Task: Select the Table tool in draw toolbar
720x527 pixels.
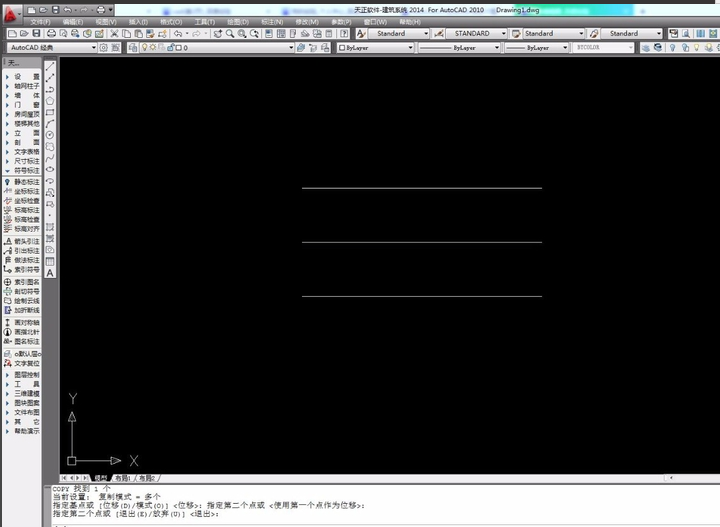Action: coord(50,262)
